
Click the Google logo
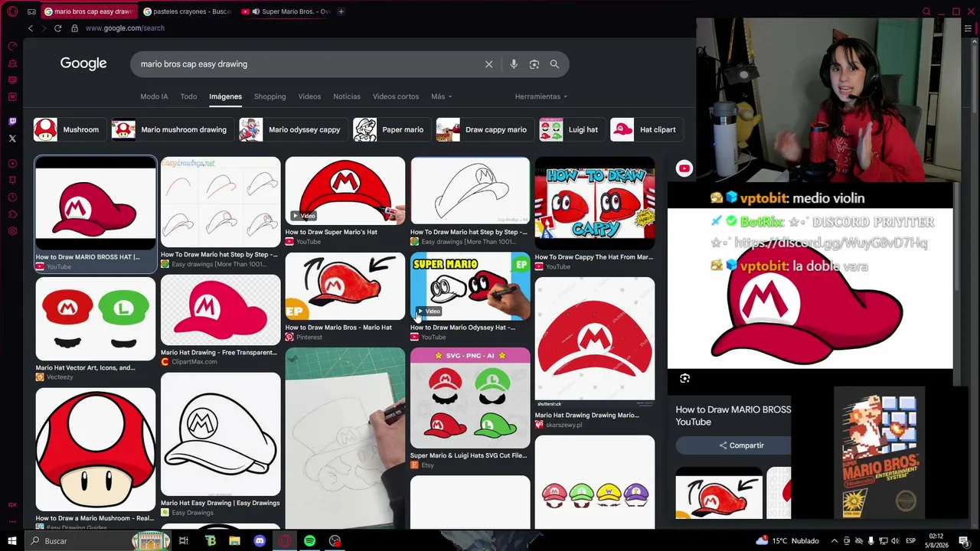(x=83, y=64)
